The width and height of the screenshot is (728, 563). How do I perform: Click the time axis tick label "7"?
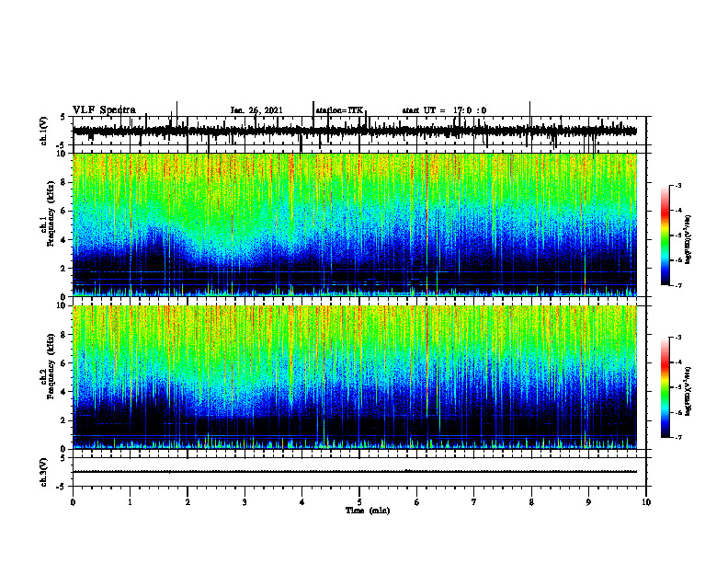point(474,502)
